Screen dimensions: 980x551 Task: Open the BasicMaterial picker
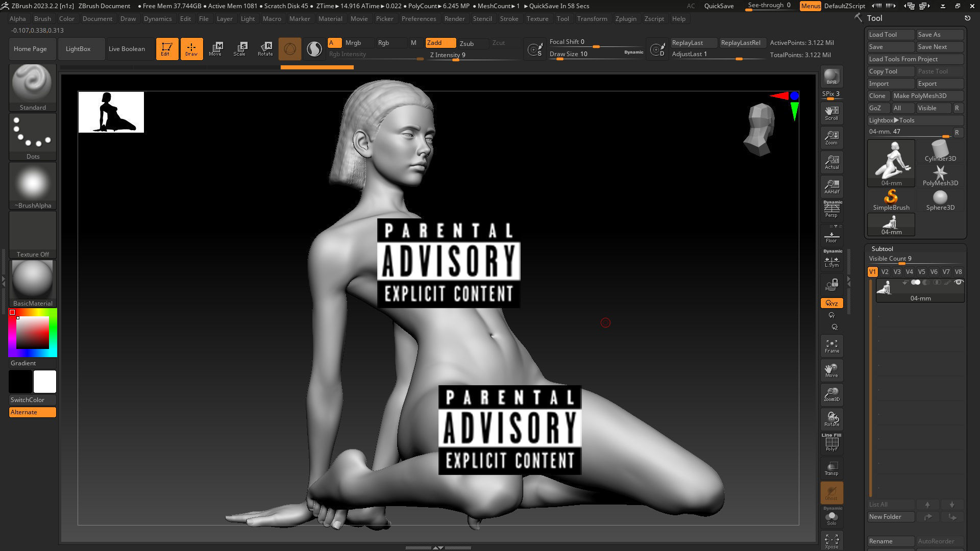[33, 284]
